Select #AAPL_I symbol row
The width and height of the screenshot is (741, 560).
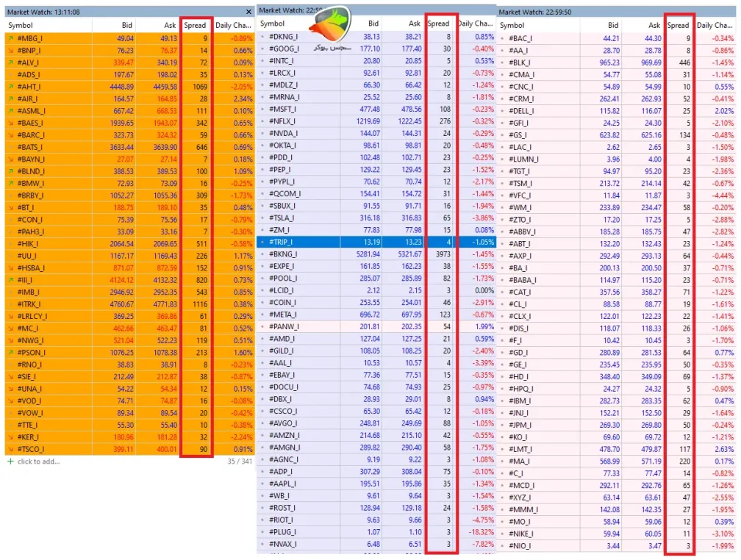[376, 484]
